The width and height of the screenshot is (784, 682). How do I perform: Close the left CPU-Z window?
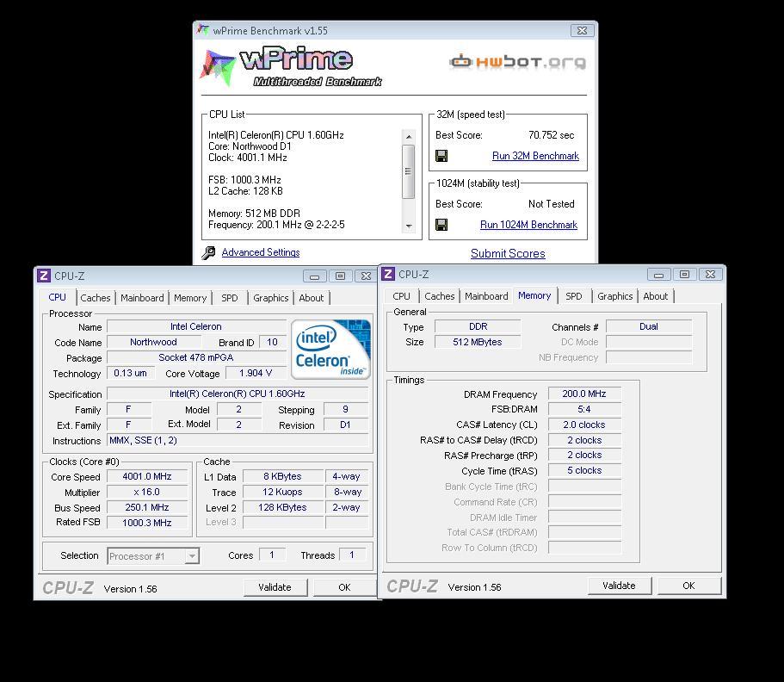pyautogui.click(x=367, y=276)
